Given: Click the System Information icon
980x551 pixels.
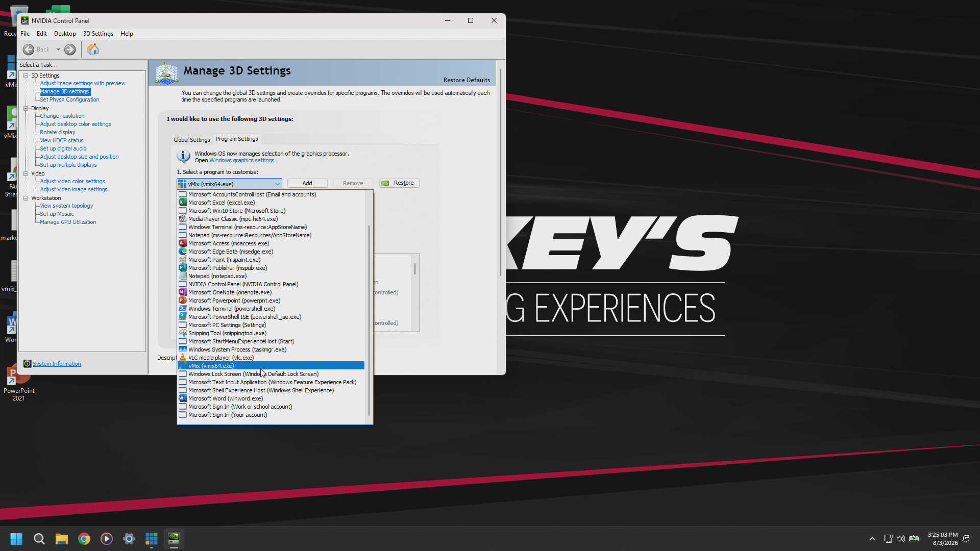Looking at the screenshot, I should pos(28,364).
